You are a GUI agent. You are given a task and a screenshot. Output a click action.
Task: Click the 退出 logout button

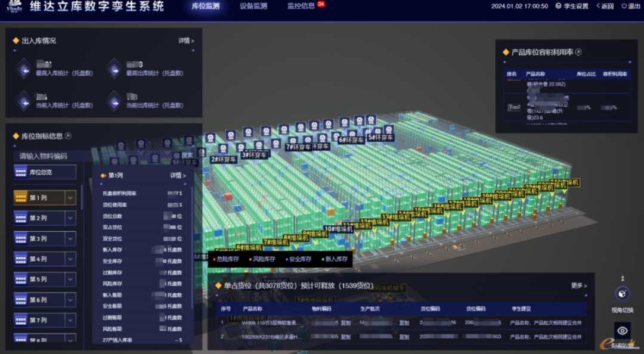tap(630, 6)
